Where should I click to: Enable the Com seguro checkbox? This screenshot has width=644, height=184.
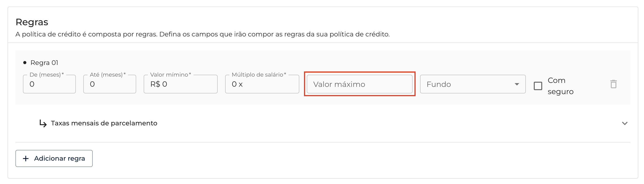(x=538, y=86)
